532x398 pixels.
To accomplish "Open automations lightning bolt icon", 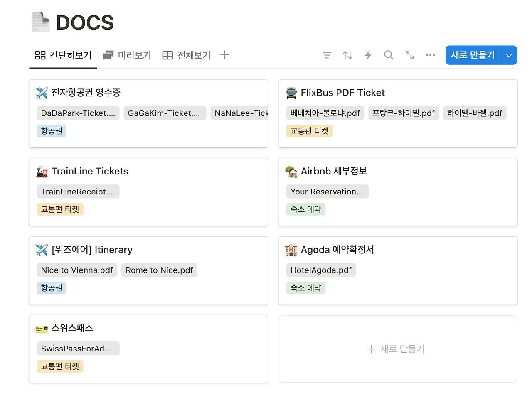I will click(368, 55).
